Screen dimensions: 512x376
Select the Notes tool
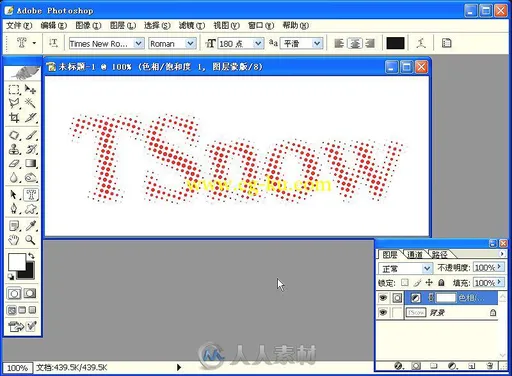(x=14, y=226)
